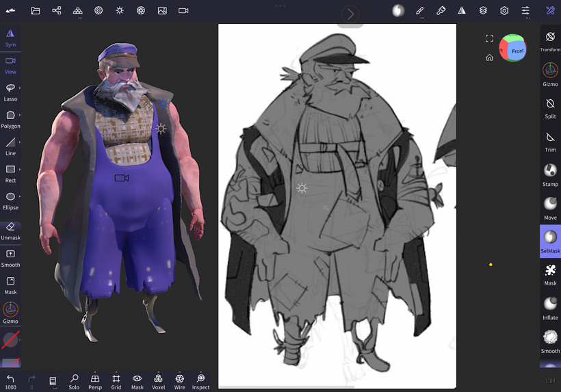The image size is (561, 392).
Task: Toggle Wire wireframe display
Action: [179, 381]
